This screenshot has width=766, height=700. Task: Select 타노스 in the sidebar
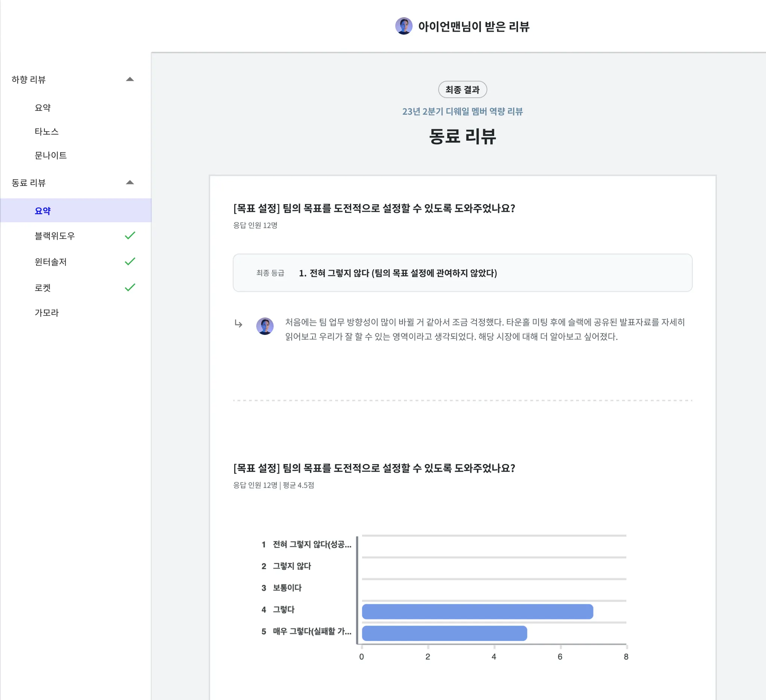(x=46, y=131)
